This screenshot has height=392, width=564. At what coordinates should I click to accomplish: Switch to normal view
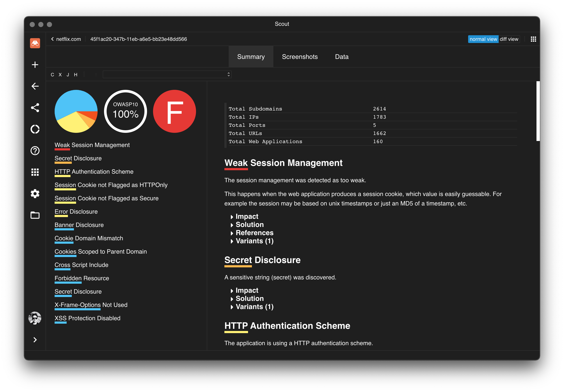click(x=483, y=39)
